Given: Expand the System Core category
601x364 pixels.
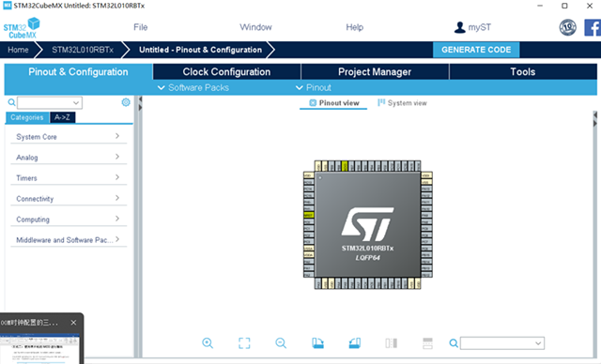Looking at the screenshot, I should [x=69, y=137].
